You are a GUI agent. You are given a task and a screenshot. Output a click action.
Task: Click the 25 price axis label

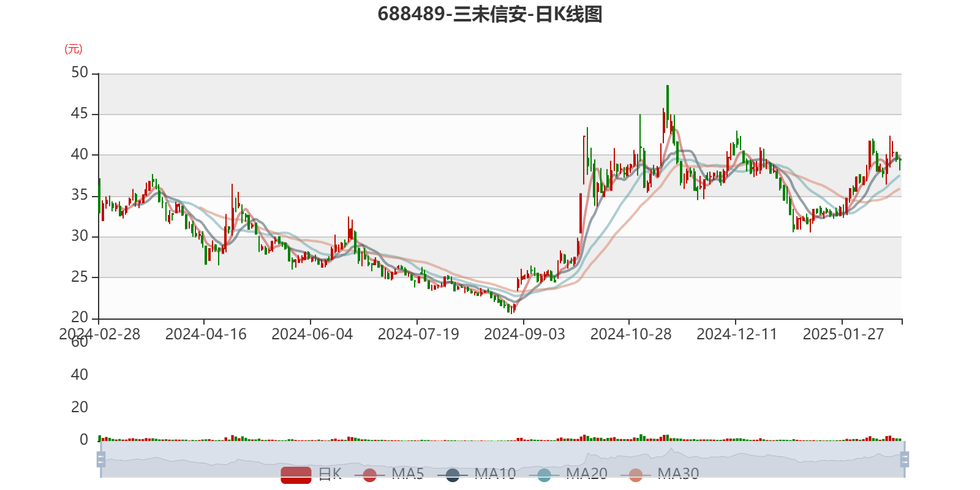80,277
